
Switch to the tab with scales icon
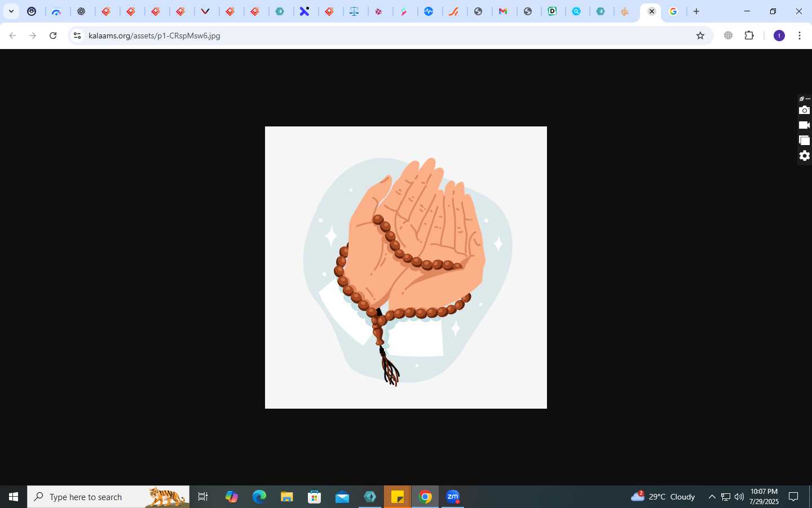tap(354, 11)
